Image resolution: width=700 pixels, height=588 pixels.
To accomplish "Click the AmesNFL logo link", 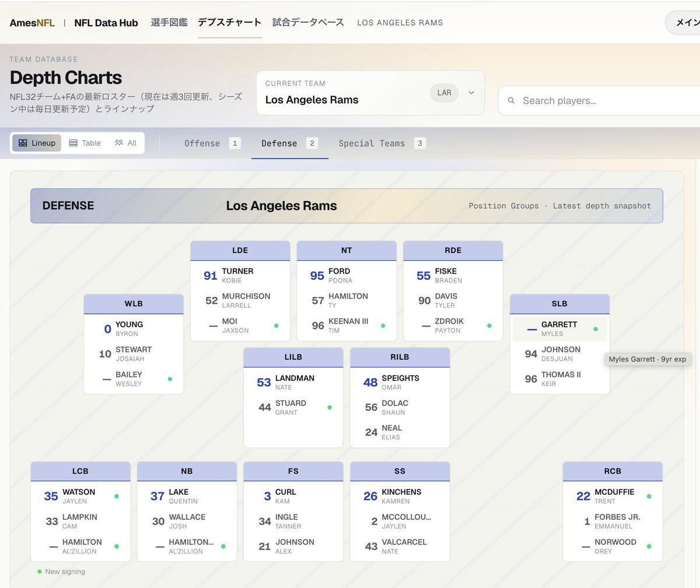I will pyautogui.click(x=32, y=23).
